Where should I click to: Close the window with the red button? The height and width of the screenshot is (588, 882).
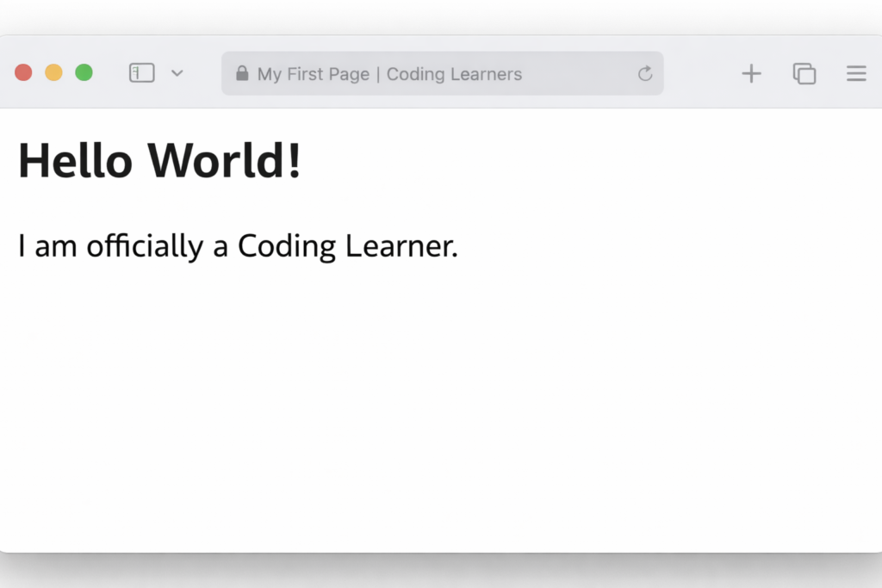click(23, 72)
